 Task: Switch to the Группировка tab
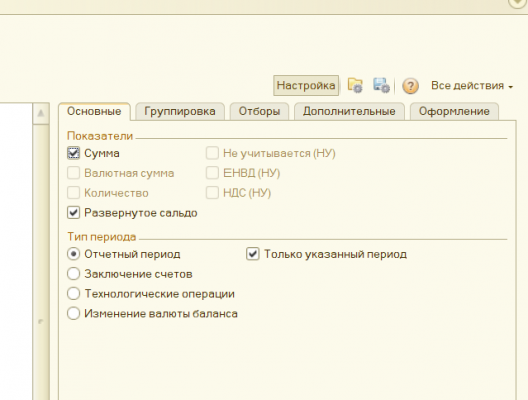tap(180, 111)
